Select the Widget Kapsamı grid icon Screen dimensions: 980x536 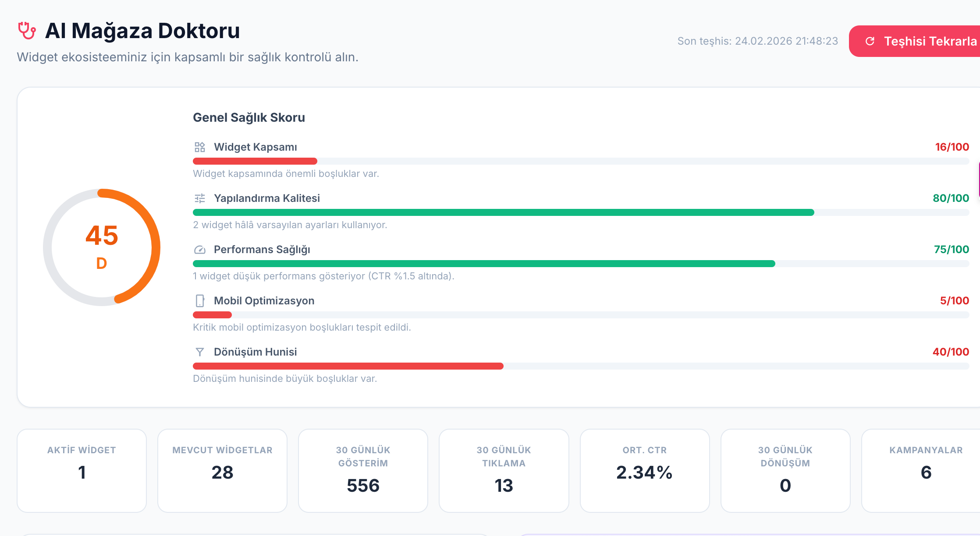point(200,147)
